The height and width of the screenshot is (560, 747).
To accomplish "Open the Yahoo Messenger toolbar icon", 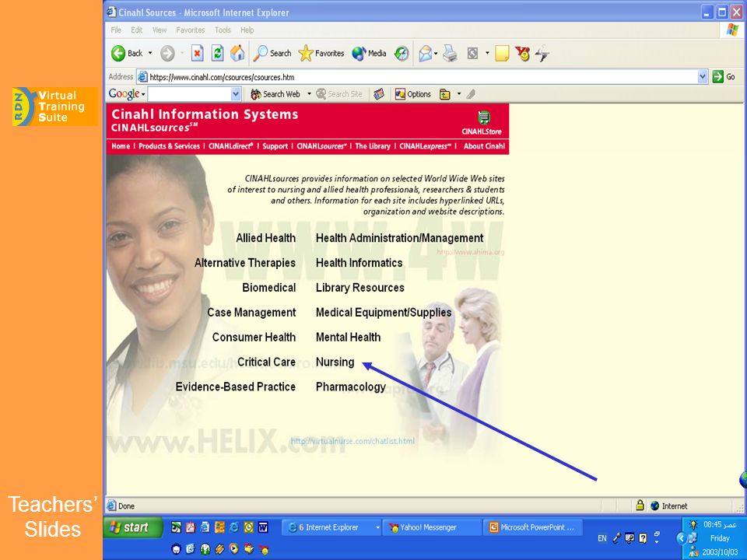I will (x=523, y=54).
